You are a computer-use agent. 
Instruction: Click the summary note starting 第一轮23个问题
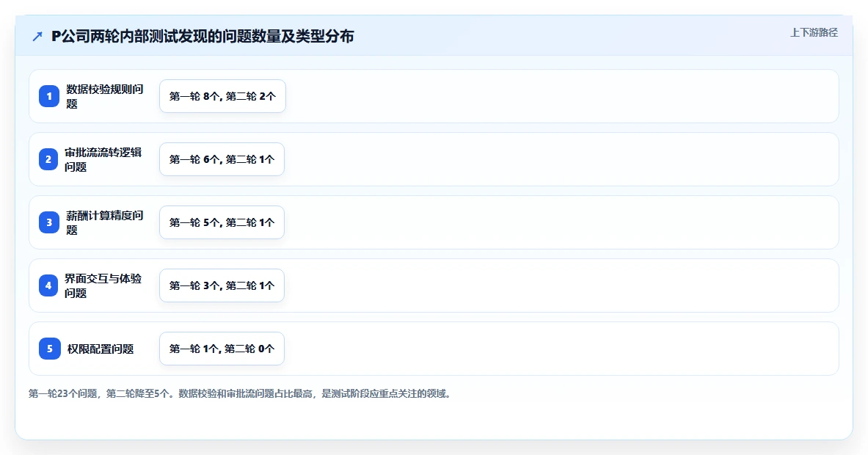(x=240, y=393)
